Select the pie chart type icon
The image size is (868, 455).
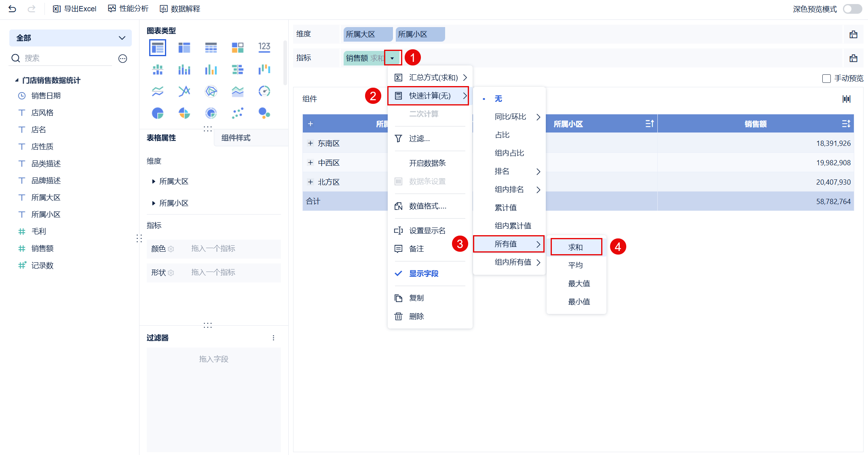[x=158, y=113]
